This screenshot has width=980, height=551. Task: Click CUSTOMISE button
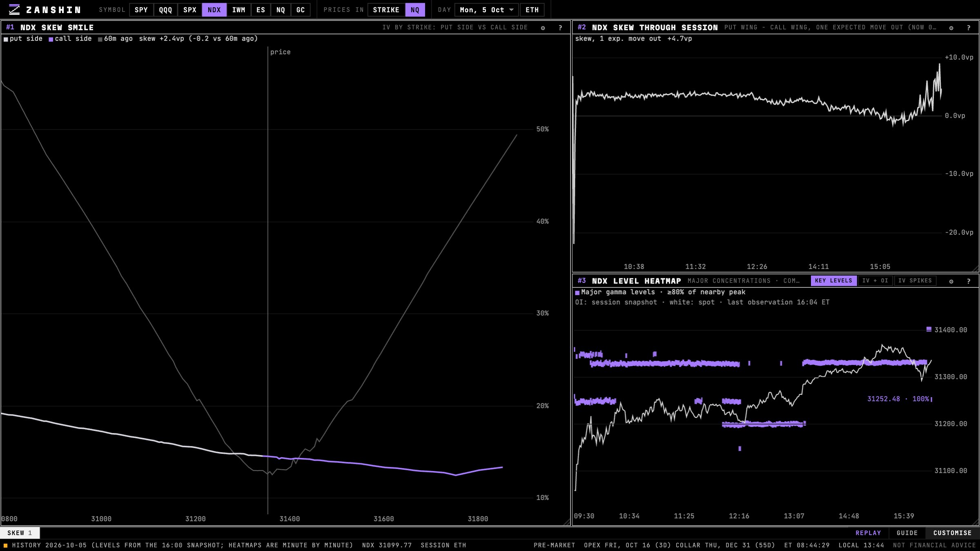click(952, 533)
